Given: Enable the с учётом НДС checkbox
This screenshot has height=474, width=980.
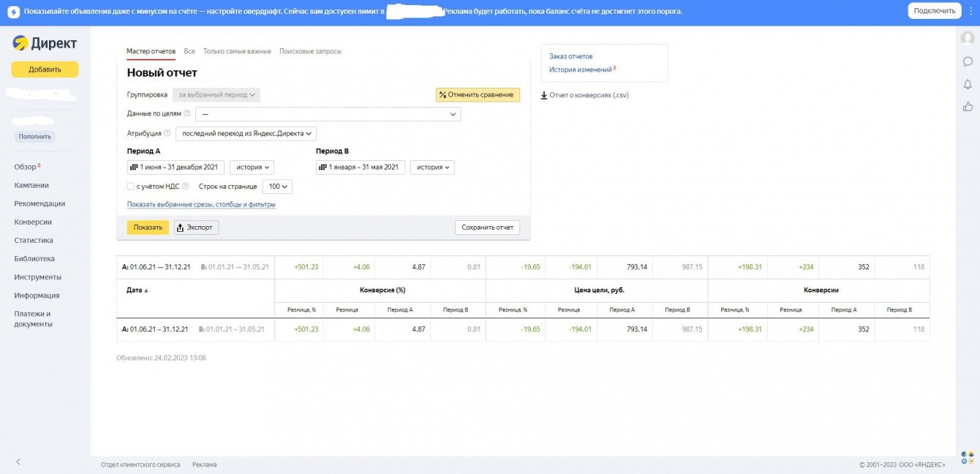Looking at the screenshot, I should pos(131,187).
